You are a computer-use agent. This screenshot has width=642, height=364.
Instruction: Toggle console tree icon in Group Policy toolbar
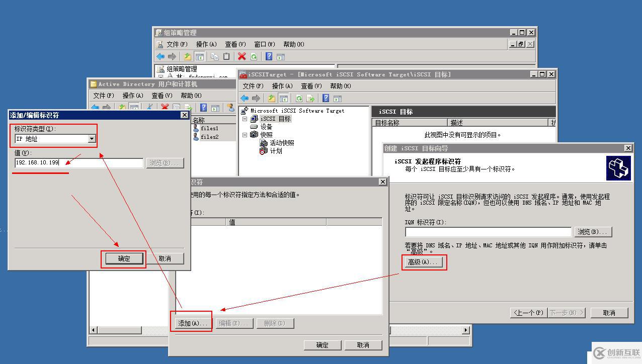coord(200,57)
